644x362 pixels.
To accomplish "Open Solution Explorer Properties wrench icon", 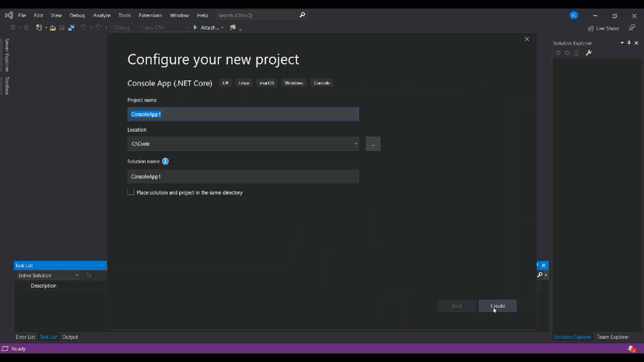I will coord(589,53).
